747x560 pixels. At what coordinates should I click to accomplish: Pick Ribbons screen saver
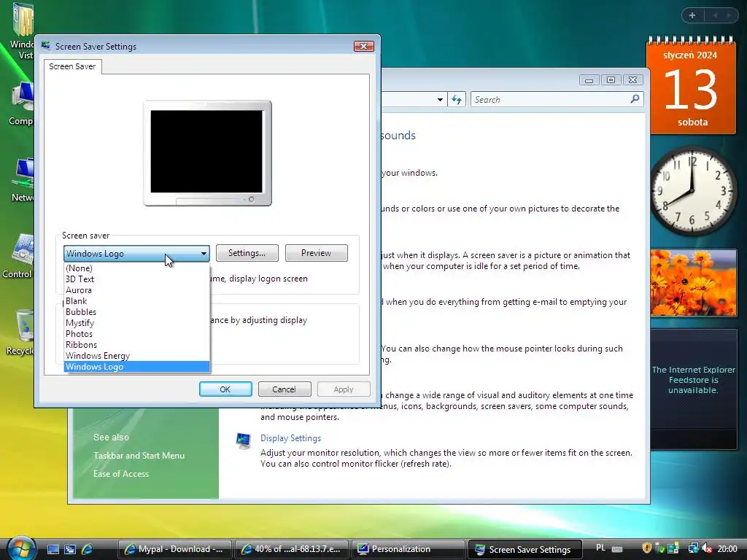pos(136,345)
